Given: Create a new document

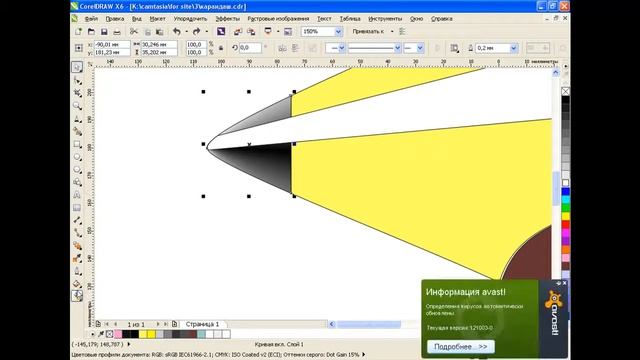Looking at the screenshot, I should click(78, 31).
